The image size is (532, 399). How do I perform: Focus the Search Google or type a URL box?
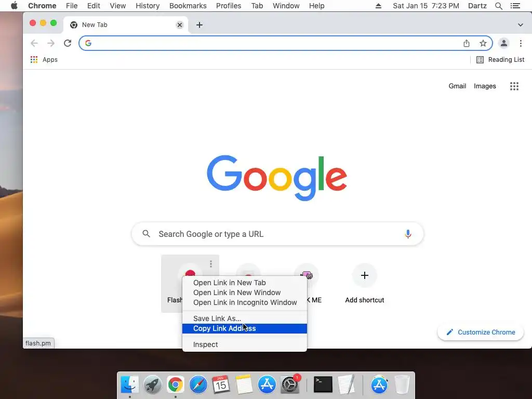(277, 234)
